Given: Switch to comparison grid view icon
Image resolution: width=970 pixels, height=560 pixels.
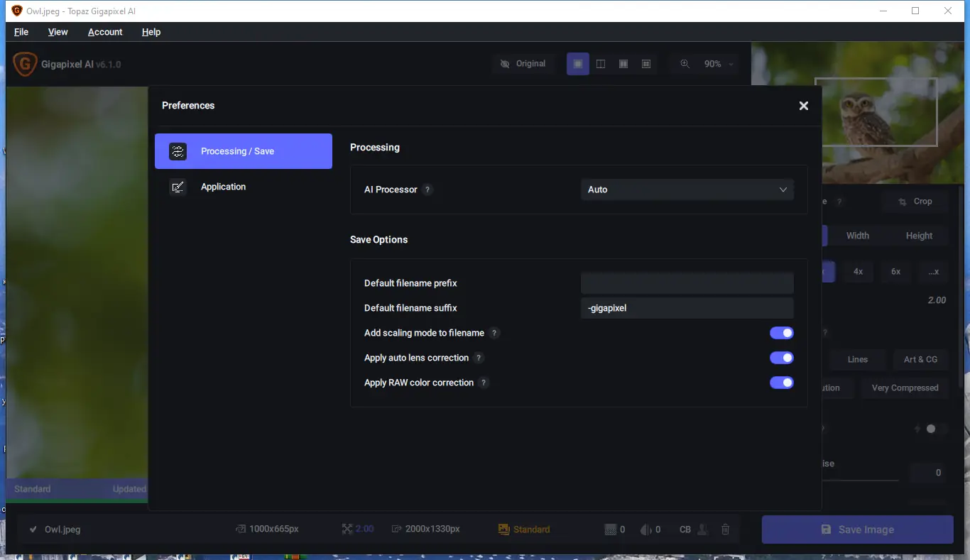Looking at the screenshot, I should click(646, 64).
